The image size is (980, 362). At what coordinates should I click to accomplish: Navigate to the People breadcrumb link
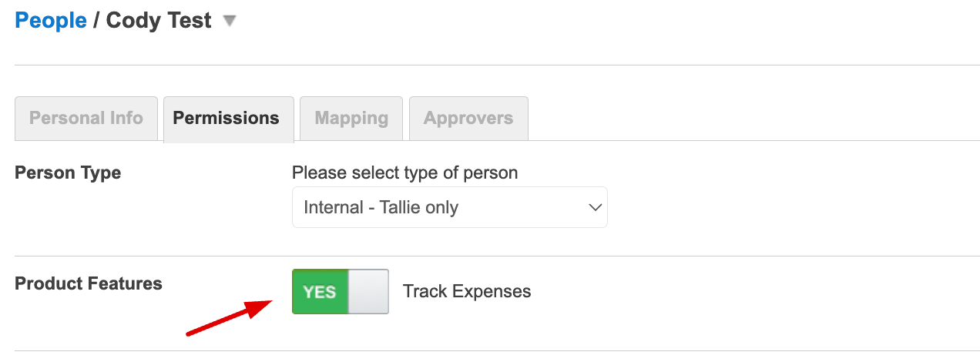coord(51,21)
